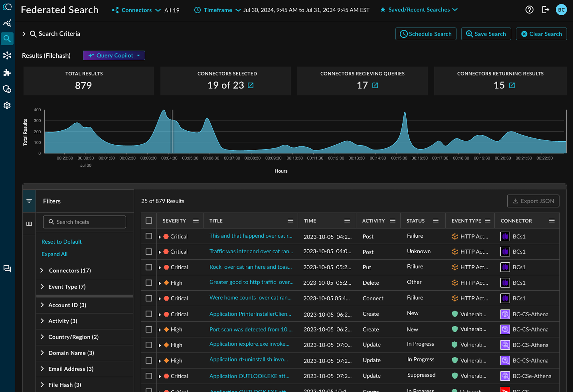Click the app logo at top left

(7, 7)
